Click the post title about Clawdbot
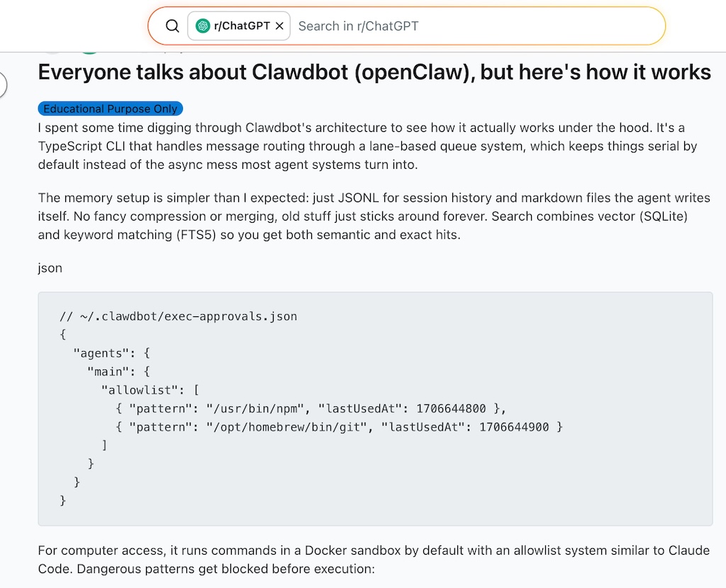 (374, 72)
